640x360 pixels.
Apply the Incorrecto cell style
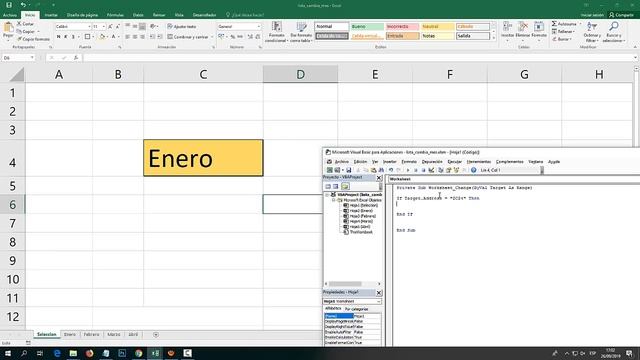(x=402, y=27)
